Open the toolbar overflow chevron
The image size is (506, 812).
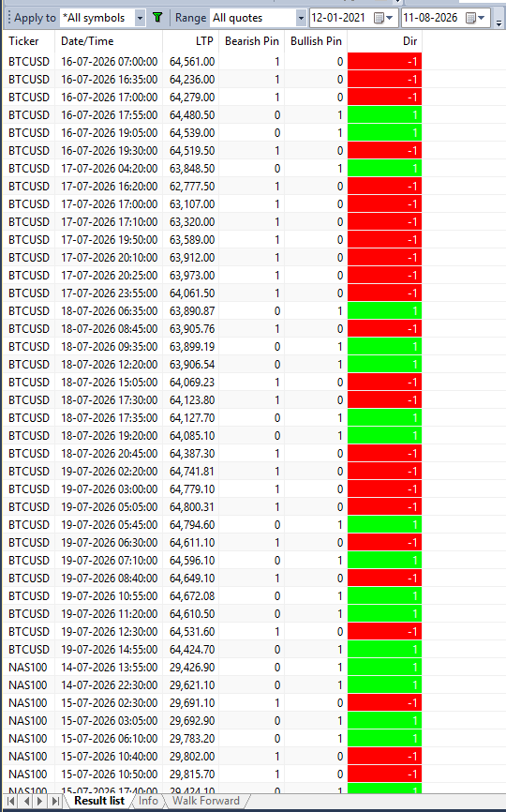499,22
